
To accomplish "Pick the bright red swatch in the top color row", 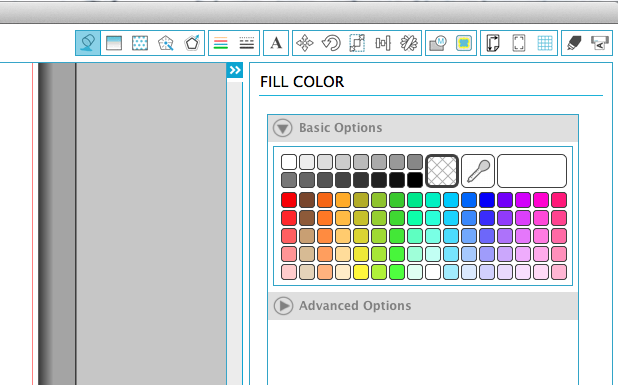I will click(x=289, y=200).
